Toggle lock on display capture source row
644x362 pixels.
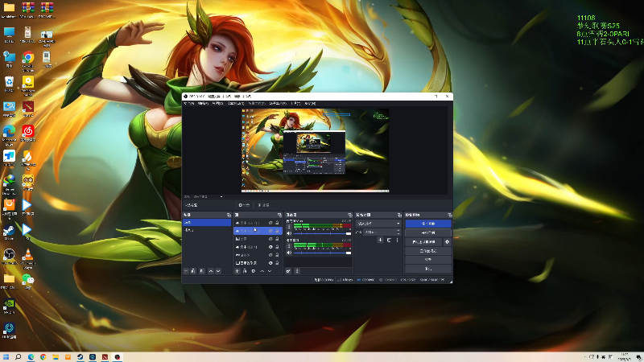click(277, 263)
